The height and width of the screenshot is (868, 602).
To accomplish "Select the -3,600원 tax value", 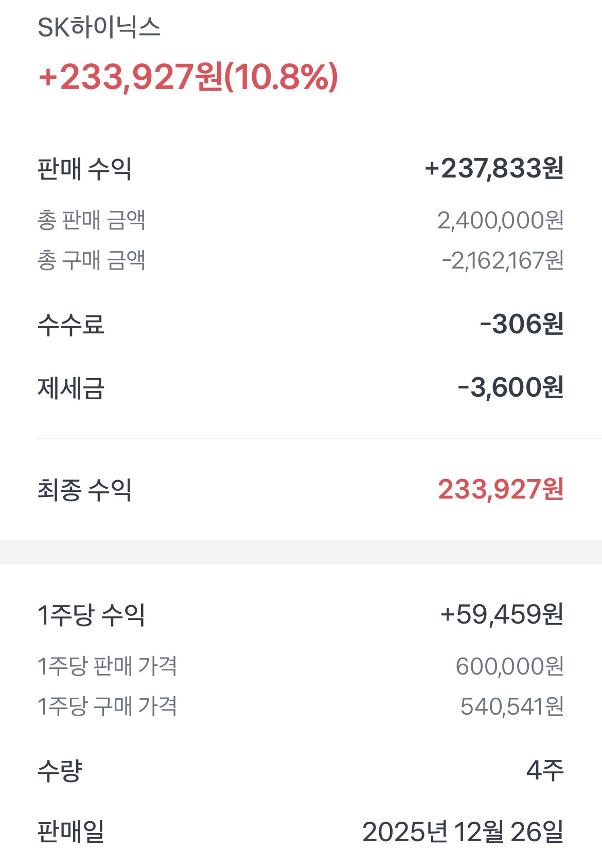I will tap(511, 387).
